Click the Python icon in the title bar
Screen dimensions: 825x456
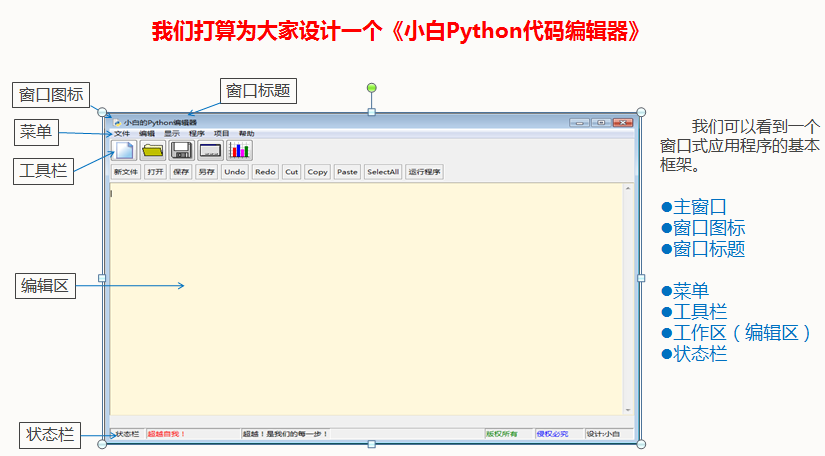click(117, 123)
